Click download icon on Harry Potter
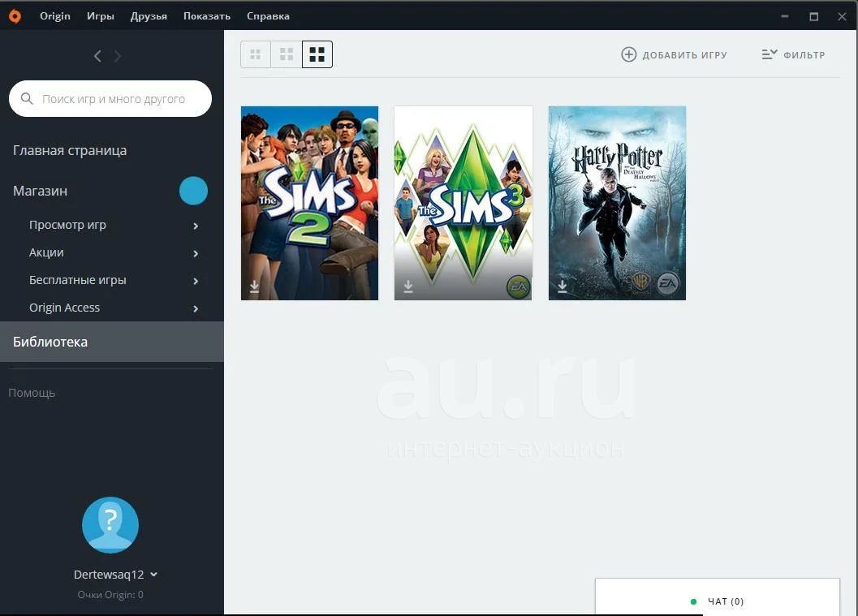Screen dimensions: 858x616 point(562,286)
